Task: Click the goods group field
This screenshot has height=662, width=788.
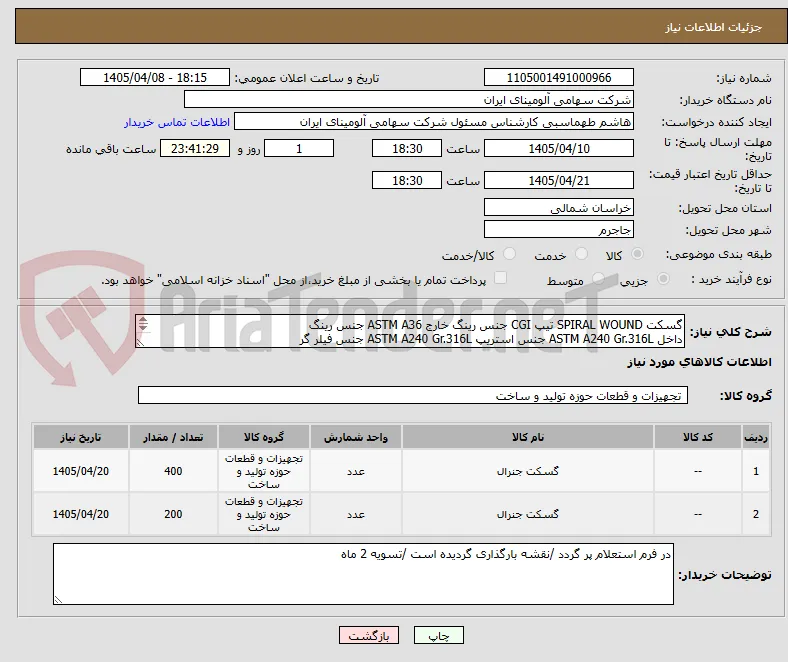Action: tap(413, 396)
